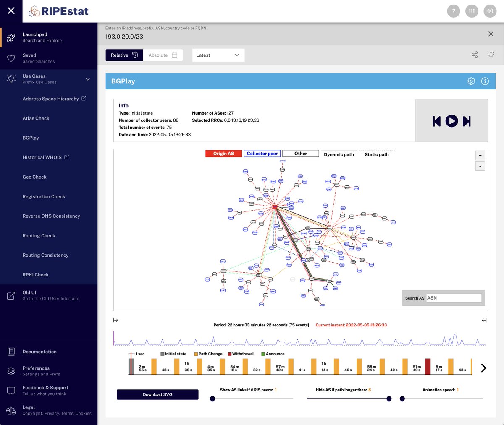Click the Collector peer legend box
This screenshot has width=504, height=425.
(262, 154)
